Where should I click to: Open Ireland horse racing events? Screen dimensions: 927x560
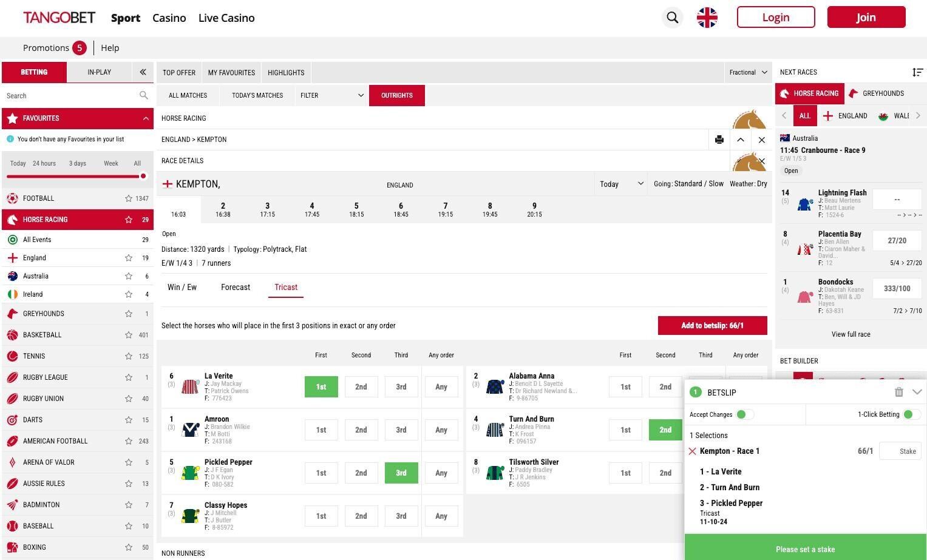coord(33,294)
